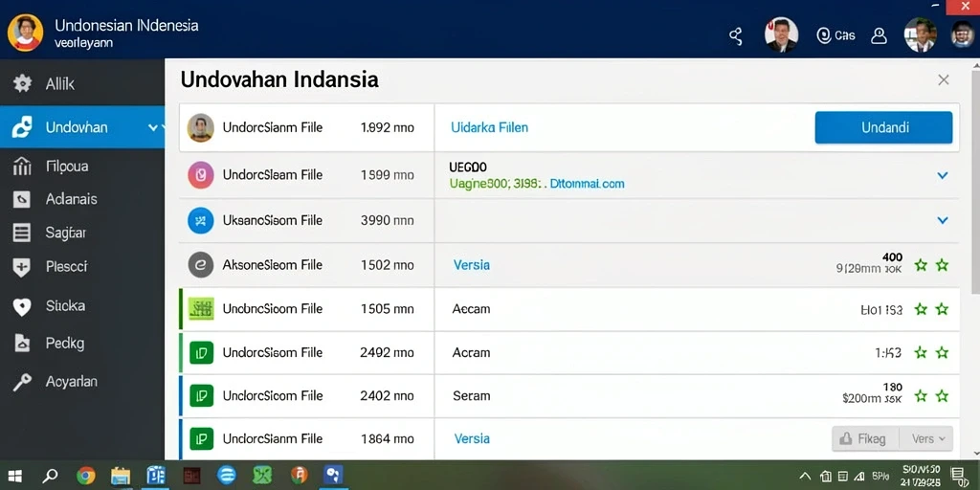
Task: Select the UndorcSianm File 1992 row
Action: (x=569, y=127)
